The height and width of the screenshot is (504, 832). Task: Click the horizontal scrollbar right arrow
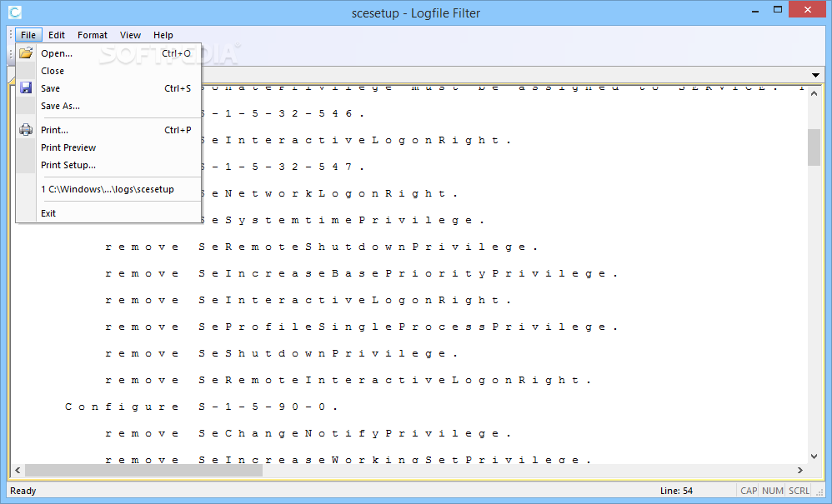[x=800, y=470]
